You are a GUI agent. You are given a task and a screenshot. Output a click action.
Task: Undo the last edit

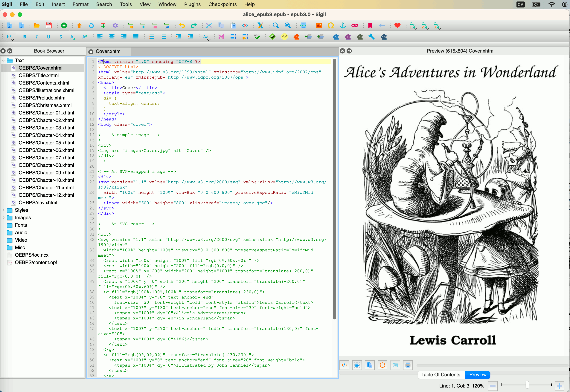182,26
